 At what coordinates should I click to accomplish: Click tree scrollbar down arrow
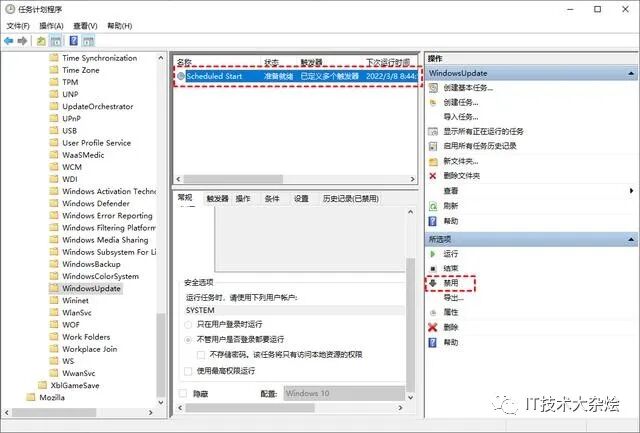pos(161,402)
